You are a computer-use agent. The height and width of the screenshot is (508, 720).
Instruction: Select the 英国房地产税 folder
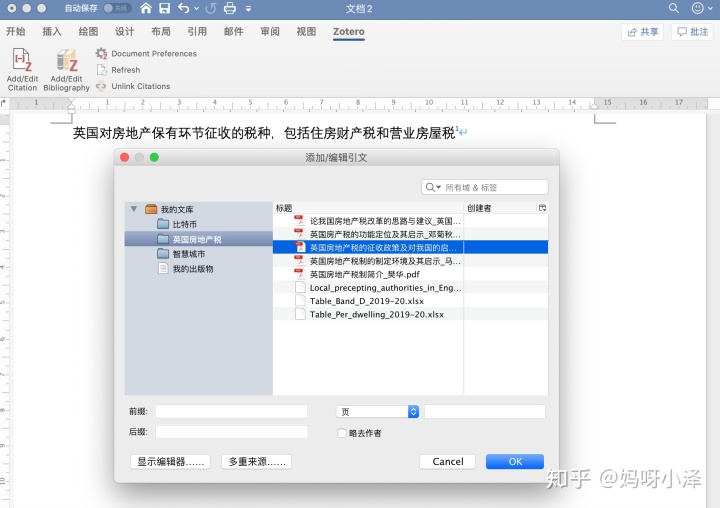pos(199,239)
